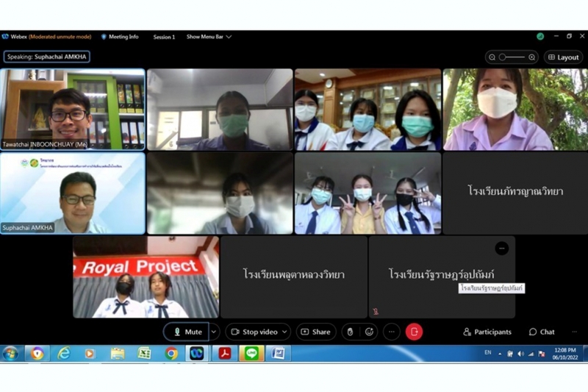Screen dimensions: 588x392
Task: Select the Royal Project video thumbnail
Action: click(146, 277)
